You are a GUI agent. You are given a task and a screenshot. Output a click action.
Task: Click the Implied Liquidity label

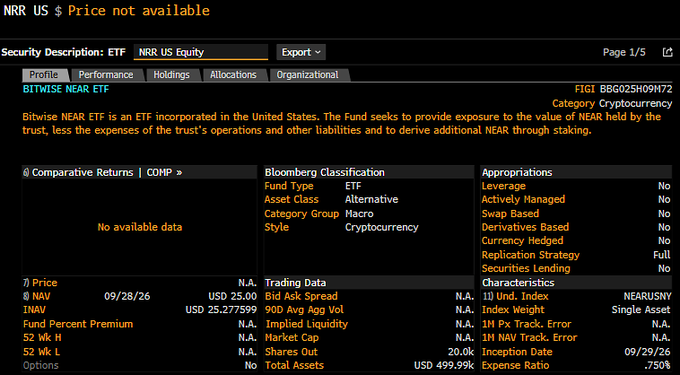click(307, 324)
